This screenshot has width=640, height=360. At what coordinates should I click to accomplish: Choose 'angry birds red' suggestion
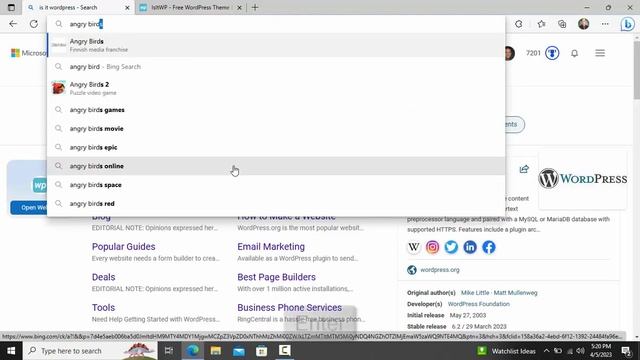(276, 204)
